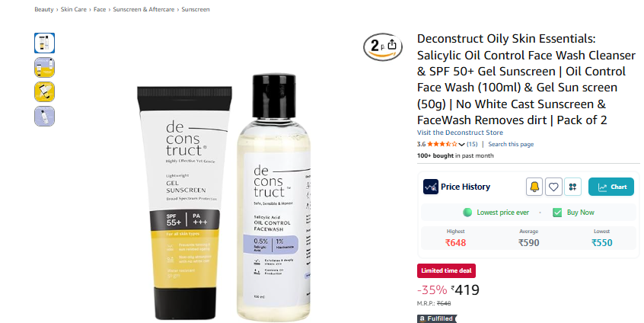Click the green Buy Now checkmark icon
Screen dimensions: 644x323
pyautogui.click(x=557, y=213)
